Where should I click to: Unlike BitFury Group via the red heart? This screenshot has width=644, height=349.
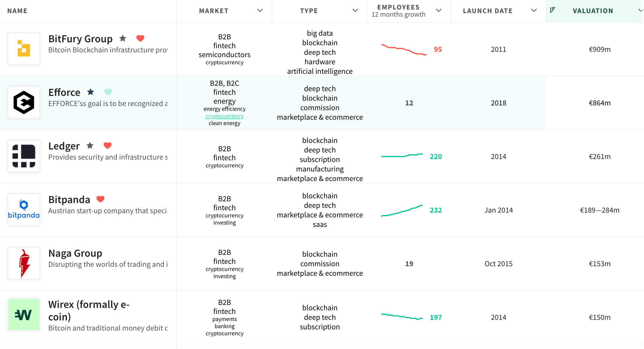[140, 38]
